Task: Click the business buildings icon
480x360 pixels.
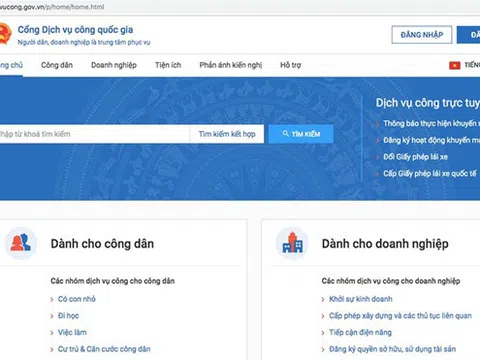Action: click(292, 243)
